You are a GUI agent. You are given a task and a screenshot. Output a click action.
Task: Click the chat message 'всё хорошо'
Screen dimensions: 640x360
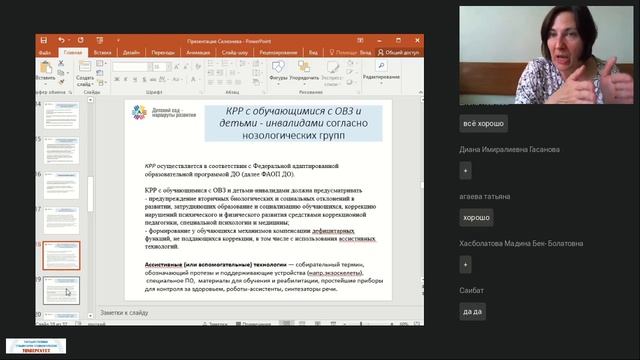[484, 123]
